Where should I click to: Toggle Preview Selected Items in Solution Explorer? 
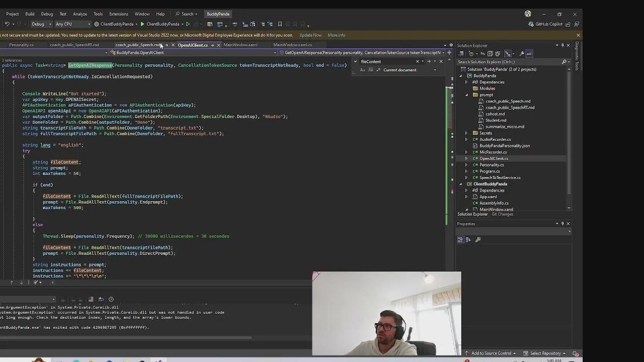click(529, 54)
